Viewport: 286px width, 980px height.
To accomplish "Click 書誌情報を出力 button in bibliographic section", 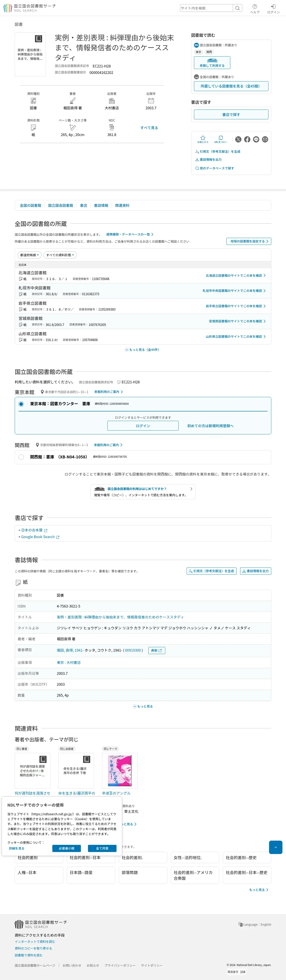I will pos(255,571).
